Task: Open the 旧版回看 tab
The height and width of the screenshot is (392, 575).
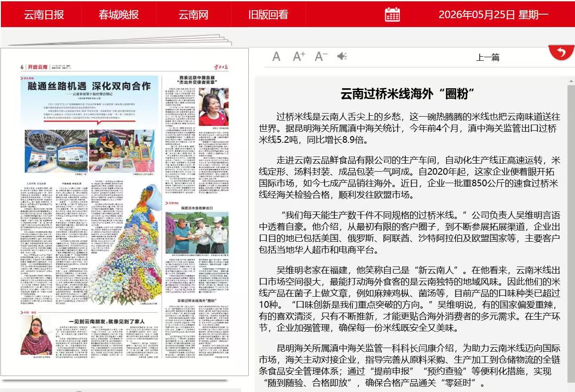Action: point(268,15)
